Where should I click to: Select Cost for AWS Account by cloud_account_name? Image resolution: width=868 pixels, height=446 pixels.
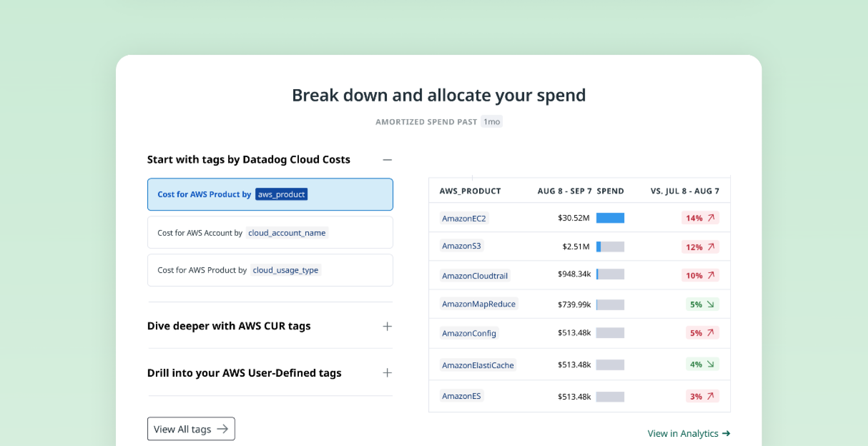pyautogui.click(x=270, y=233)
